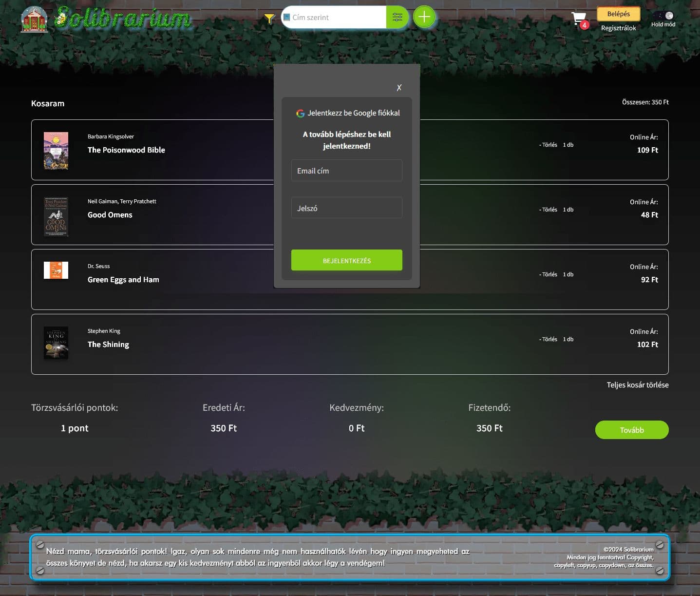This screenshot has width=700, height=596.
Task: Delete The Shining from the cart
Action: pyautogui.click(x=549, y=339)
